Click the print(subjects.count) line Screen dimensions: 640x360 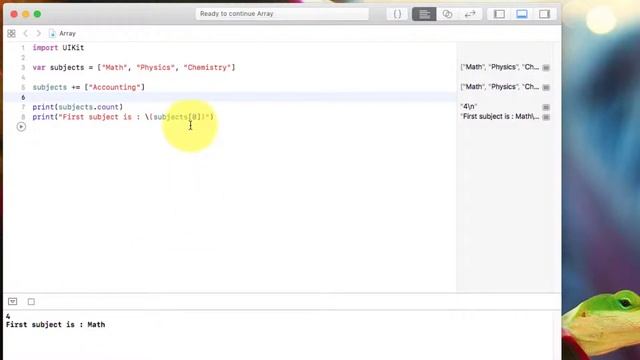[x=78, y=107]
